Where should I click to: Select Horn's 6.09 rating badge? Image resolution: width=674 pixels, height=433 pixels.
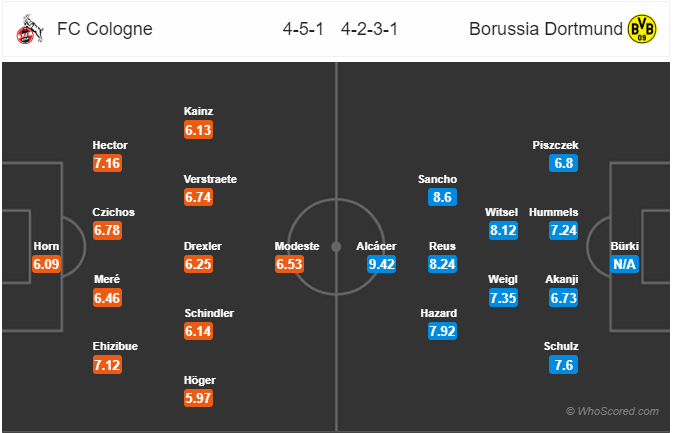coord(46,264)
